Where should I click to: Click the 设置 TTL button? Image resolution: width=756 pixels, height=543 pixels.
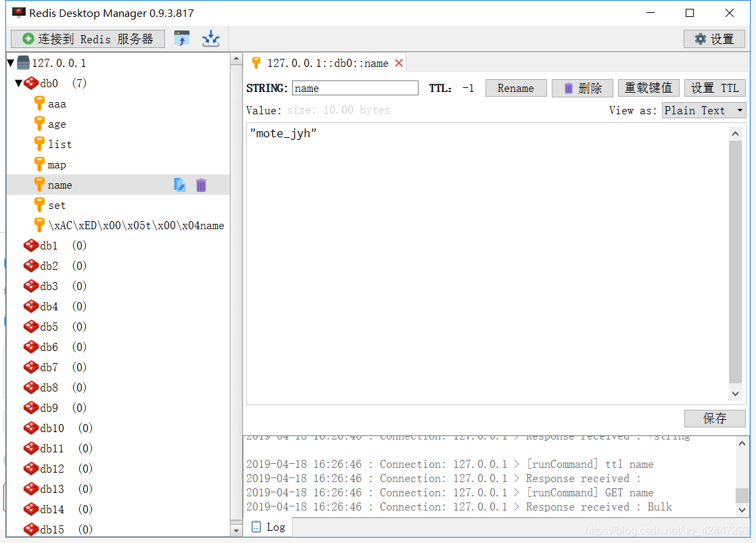715,89
